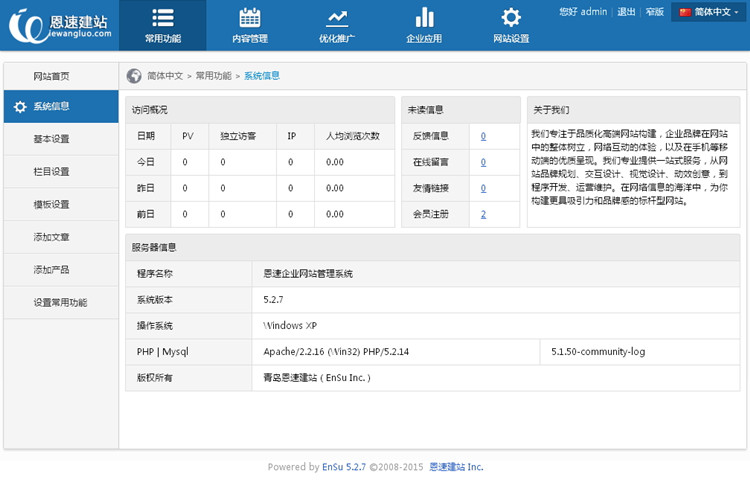The image size is (750, 485).
Task: Click the 前日 row label
Action: [x=146, y=214]
